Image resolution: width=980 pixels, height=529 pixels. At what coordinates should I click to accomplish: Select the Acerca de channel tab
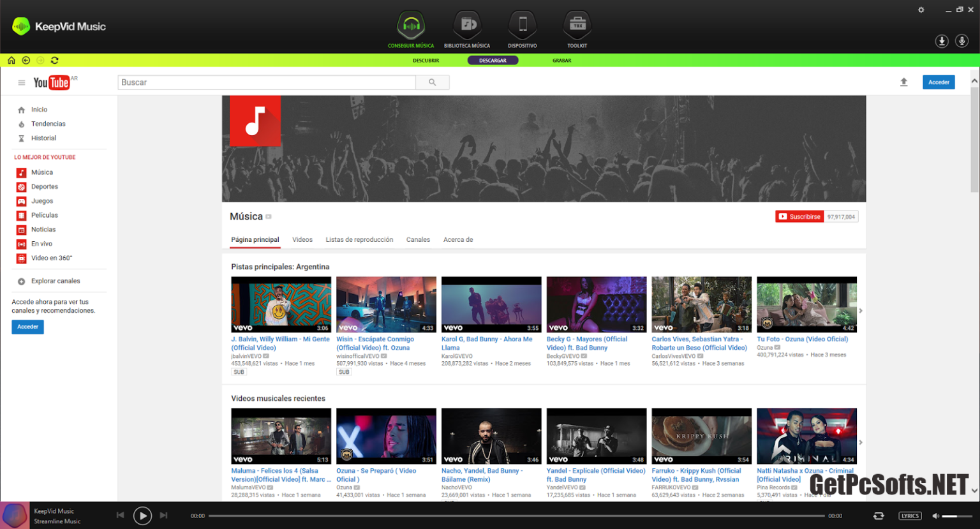click(x=458, y=240)
